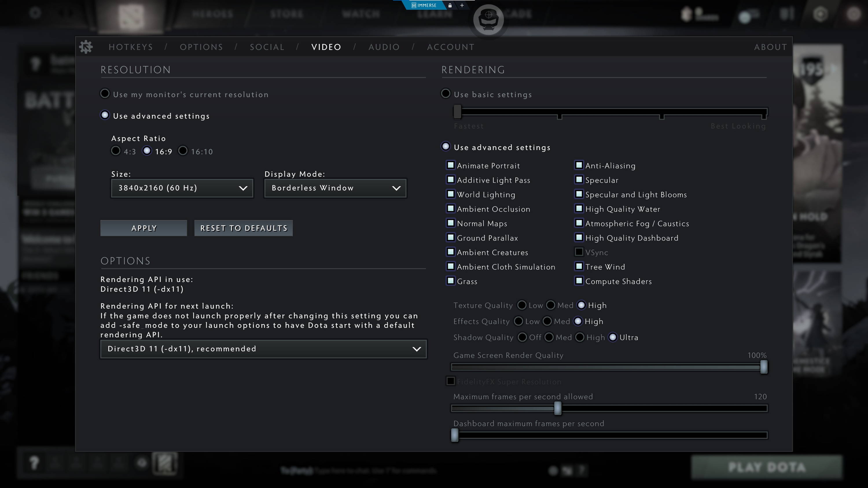Image resolution: width=868 pixels, height=488 pixels.
Task: Open the Social settings tab
Action: [267, 47]
